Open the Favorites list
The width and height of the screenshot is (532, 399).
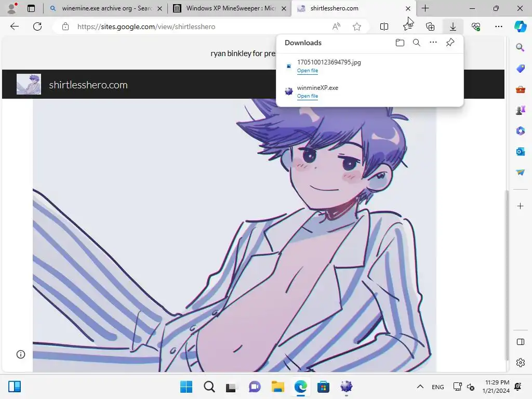(x=407, y=26)
